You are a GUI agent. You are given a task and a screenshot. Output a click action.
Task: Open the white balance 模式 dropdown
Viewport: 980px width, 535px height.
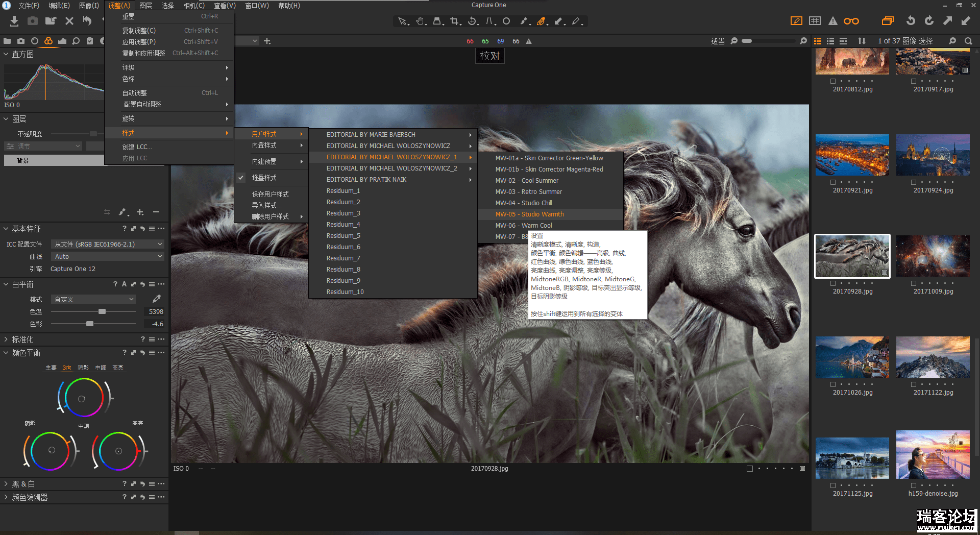tap(93, 299)
